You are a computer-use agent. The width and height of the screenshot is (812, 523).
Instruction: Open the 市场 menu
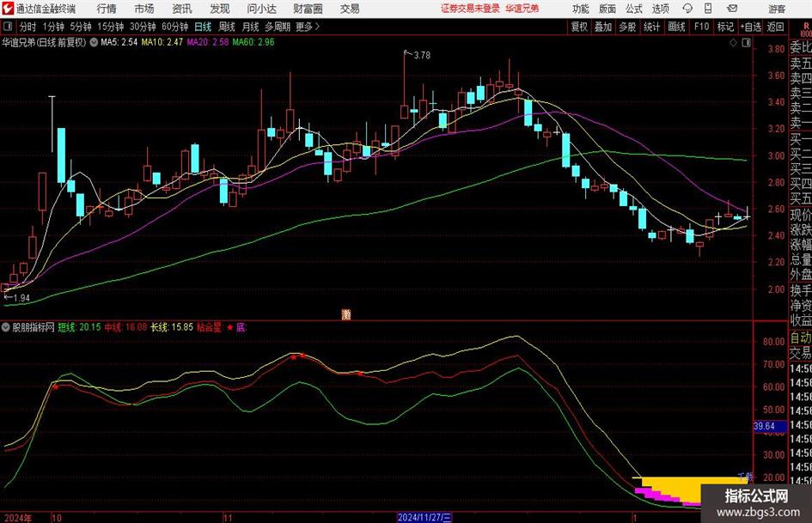(144, 9)
